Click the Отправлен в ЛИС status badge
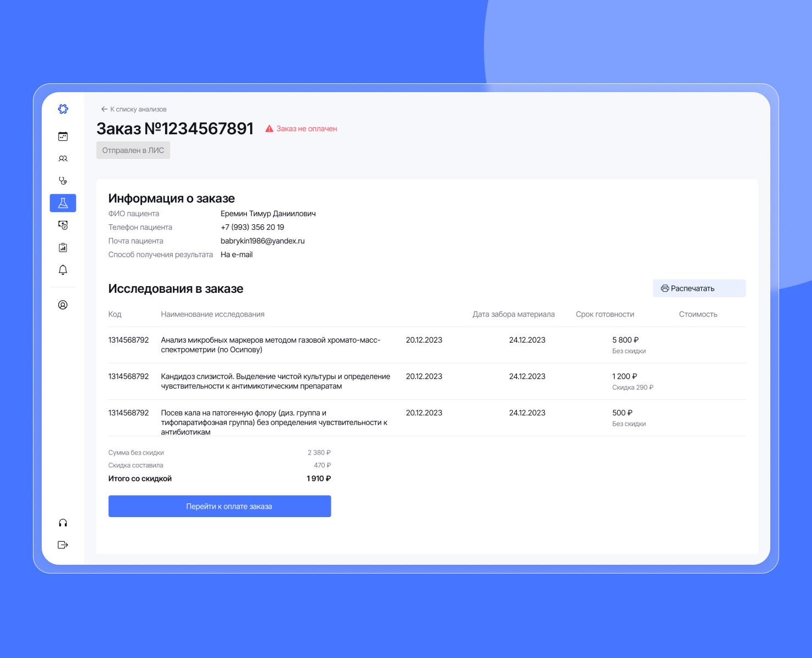 click(133, 150)
